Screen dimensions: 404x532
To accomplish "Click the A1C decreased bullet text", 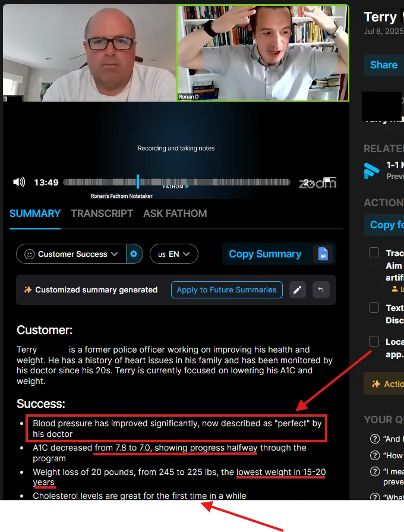I will tap(169, 453).
